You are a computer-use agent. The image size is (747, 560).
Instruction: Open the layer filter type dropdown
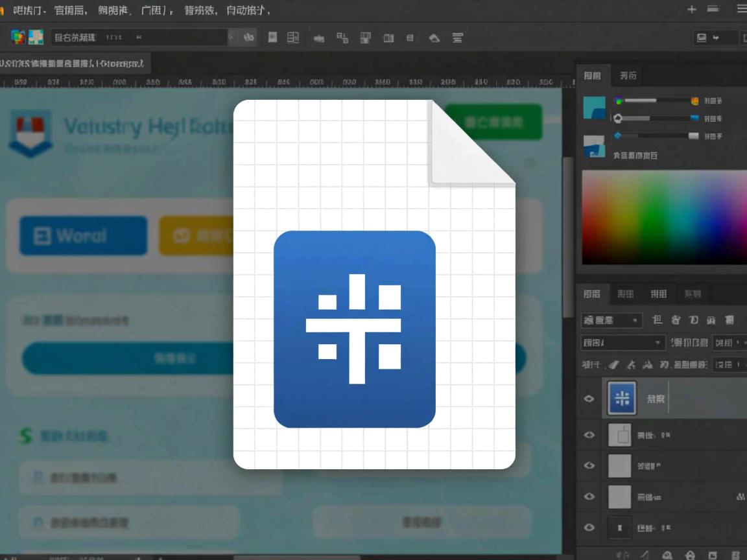click(x=611, y=320)
